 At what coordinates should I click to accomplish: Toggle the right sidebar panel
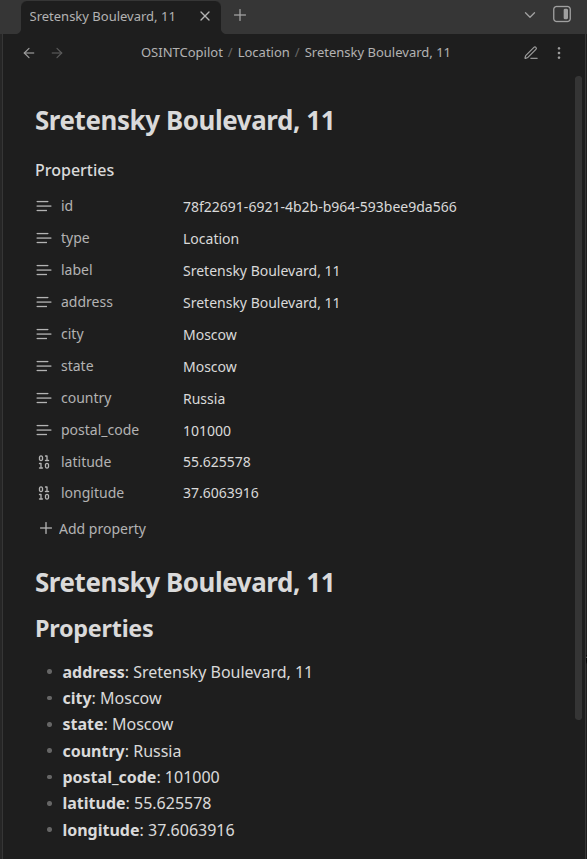click(561, 15)
